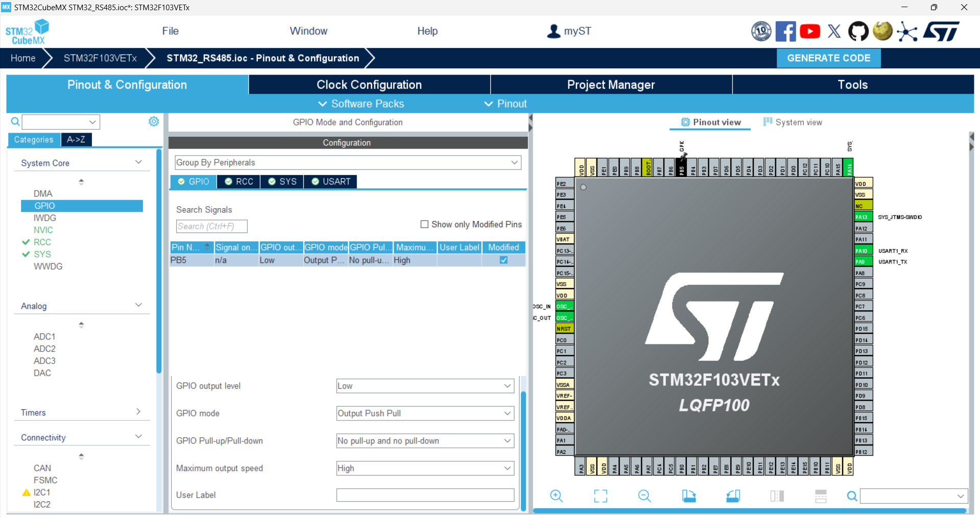Select CAN under Connectivity

tap(42, 468)
